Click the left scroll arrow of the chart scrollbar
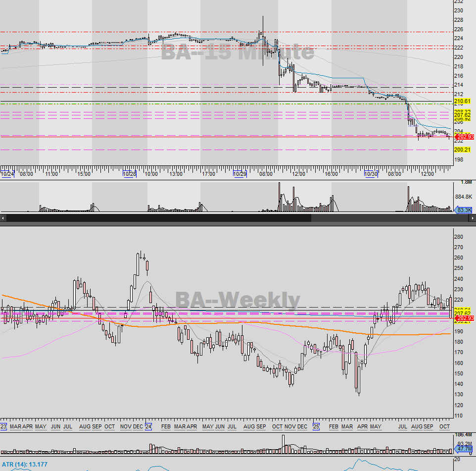Screen dimensions: 476x471 pyautogui.click(x=3, y=218)
